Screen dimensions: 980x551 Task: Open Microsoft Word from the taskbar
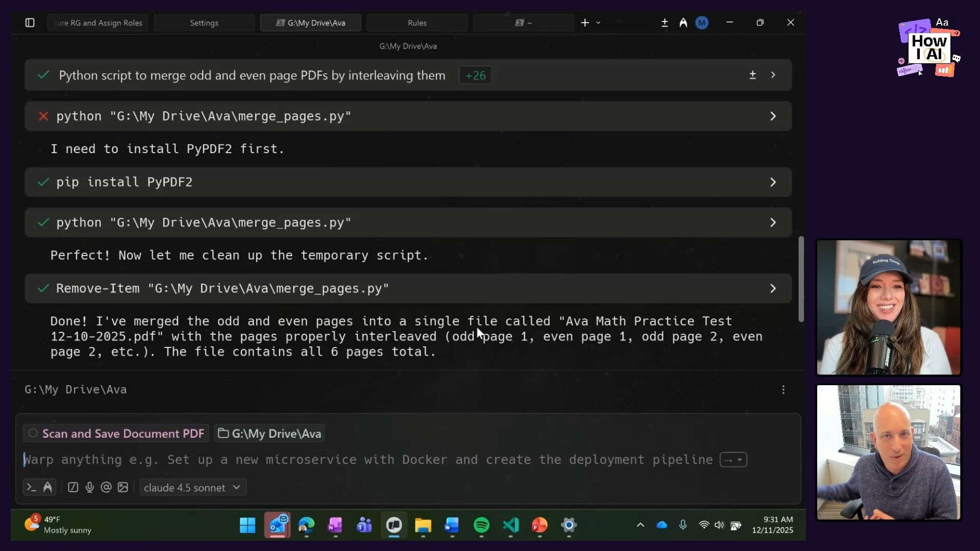point(452,525)
